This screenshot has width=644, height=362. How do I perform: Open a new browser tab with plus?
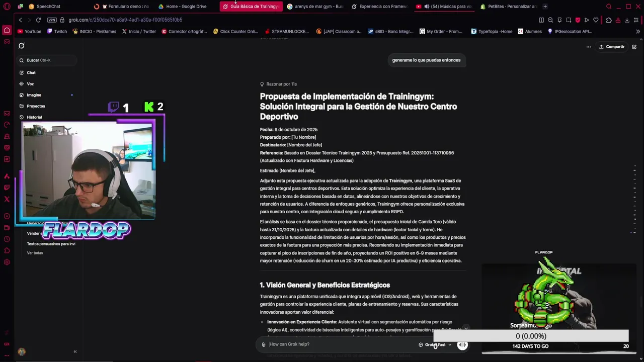(545, 7)
